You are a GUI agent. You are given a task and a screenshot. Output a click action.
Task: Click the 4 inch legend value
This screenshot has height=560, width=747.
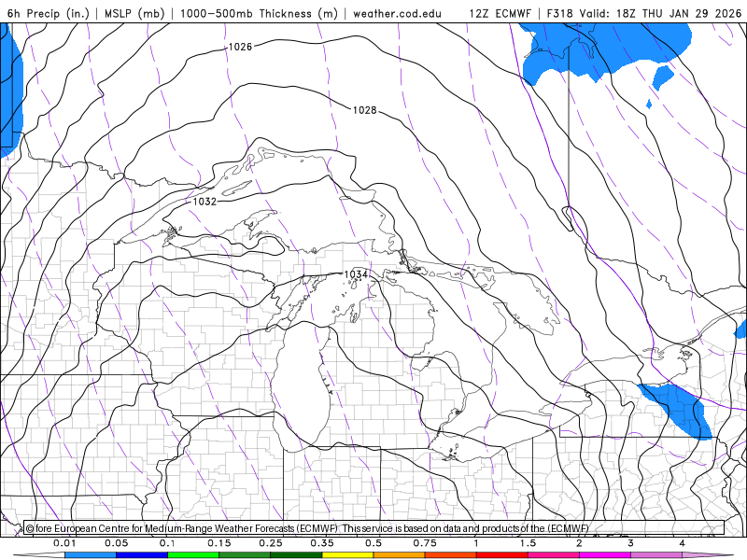682,543
